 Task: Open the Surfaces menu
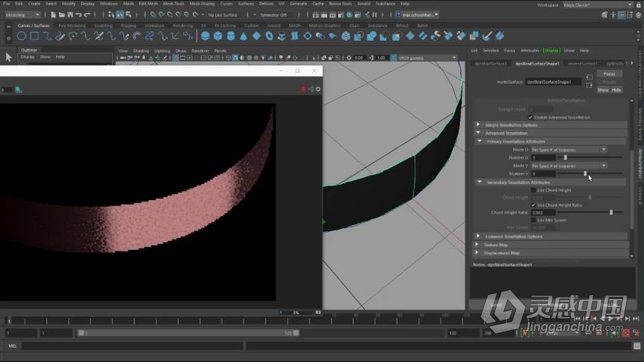click(246, 3)
